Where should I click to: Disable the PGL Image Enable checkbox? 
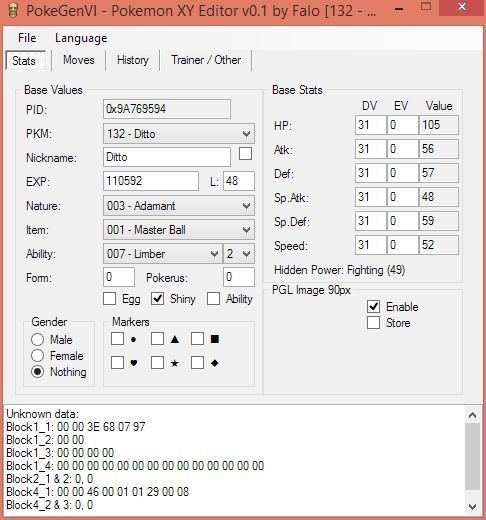373,306
